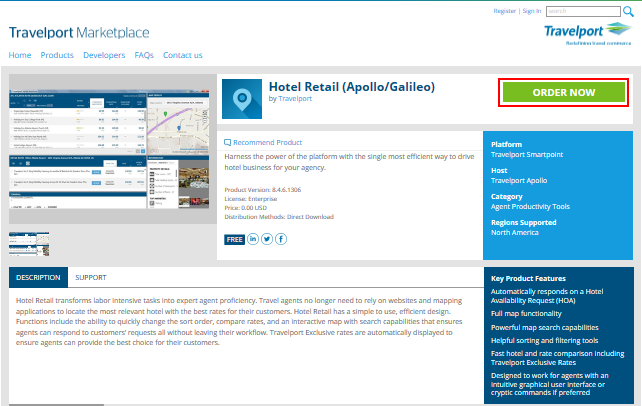Open the SUPPORT tab
The width and height of the screenshot is (642, 406).
click(x=90, y=277)
